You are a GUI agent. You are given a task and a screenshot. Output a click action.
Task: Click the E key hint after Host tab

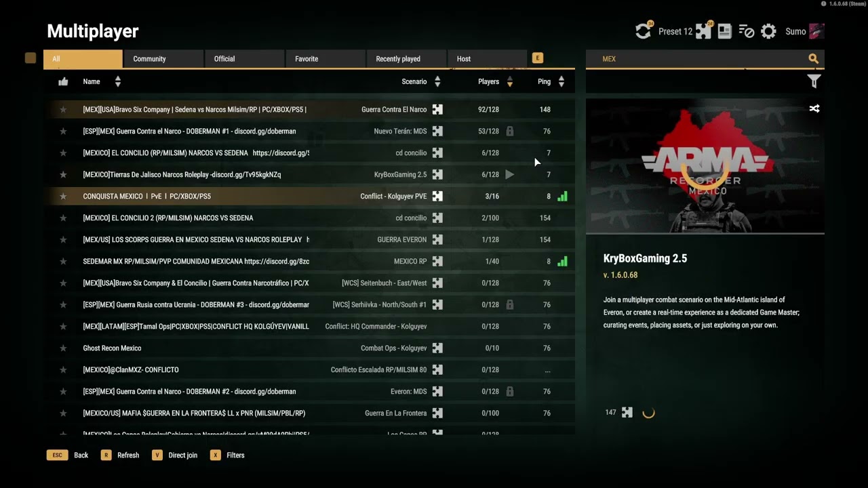tap(538, 58)
